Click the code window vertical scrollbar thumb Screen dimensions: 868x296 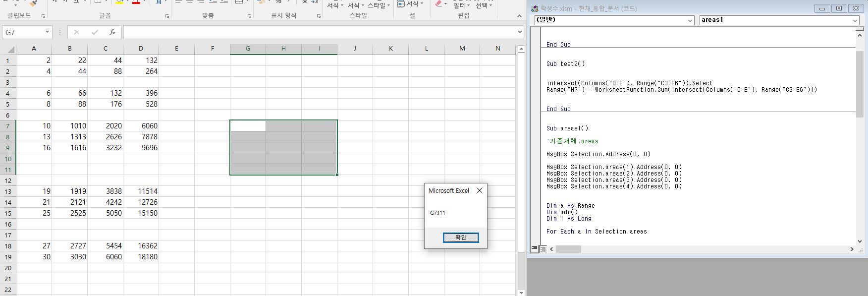pyautogui.click(x=860, y=83)
